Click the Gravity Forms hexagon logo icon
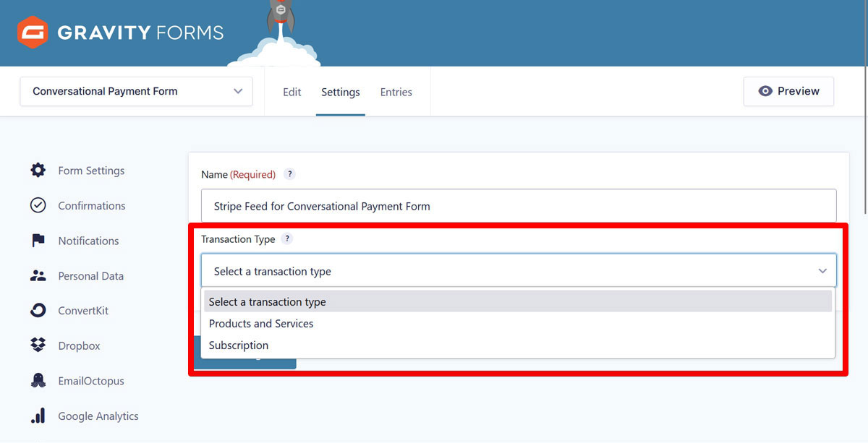 point(33,33)
